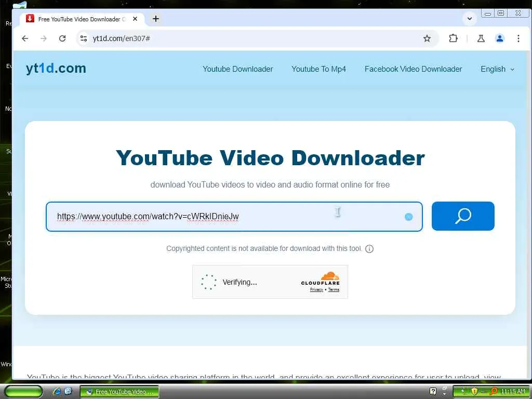Click the browser forward arrow
The height and width of the screenshot is (399, 532).
point(44,38)
